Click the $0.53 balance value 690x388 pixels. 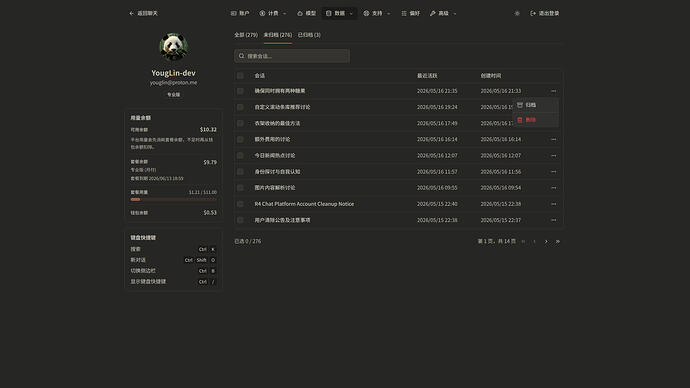point(210,212)
